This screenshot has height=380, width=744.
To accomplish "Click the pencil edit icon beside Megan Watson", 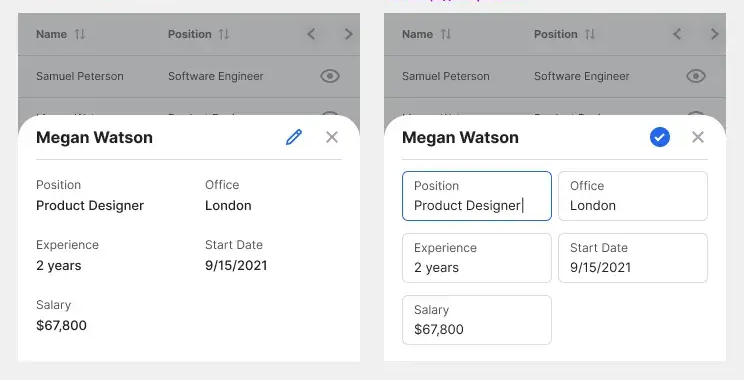I will (294, 137).
